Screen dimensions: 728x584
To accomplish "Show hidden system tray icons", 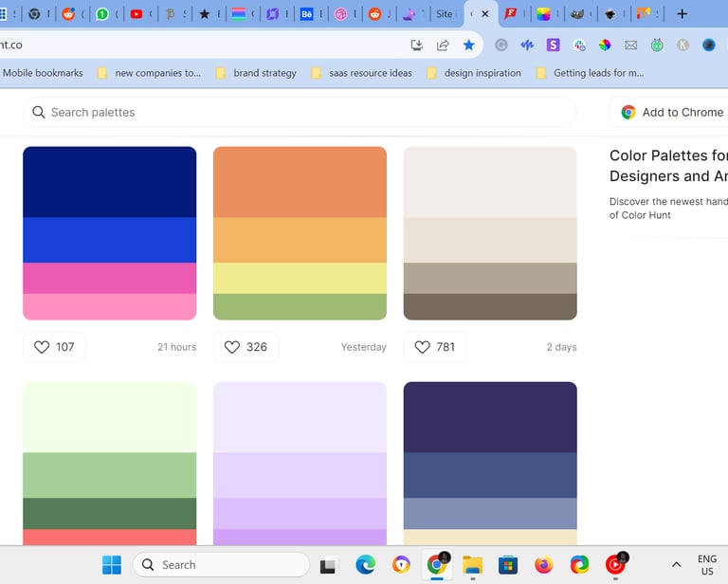I will [677, 565].
